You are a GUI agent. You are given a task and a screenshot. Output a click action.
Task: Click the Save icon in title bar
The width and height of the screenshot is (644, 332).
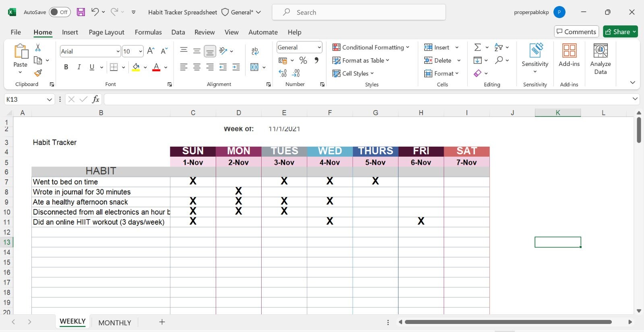[x=81, y=12]
